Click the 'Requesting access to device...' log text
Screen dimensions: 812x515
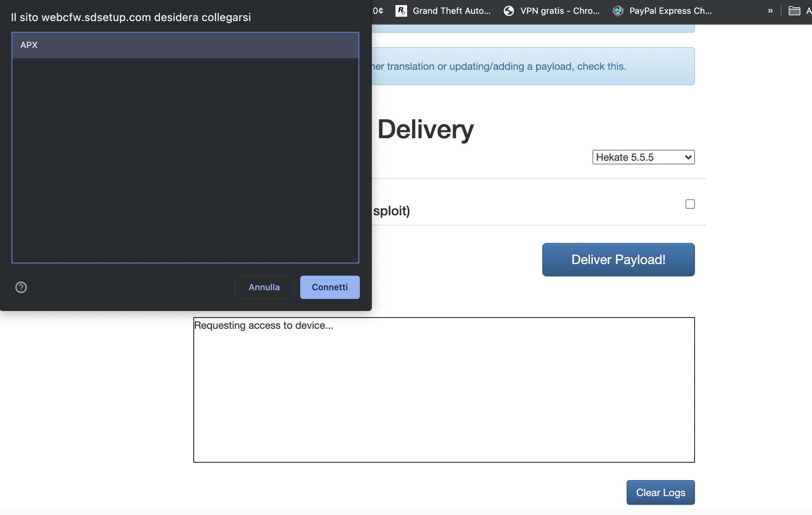(x=264, y=326)
